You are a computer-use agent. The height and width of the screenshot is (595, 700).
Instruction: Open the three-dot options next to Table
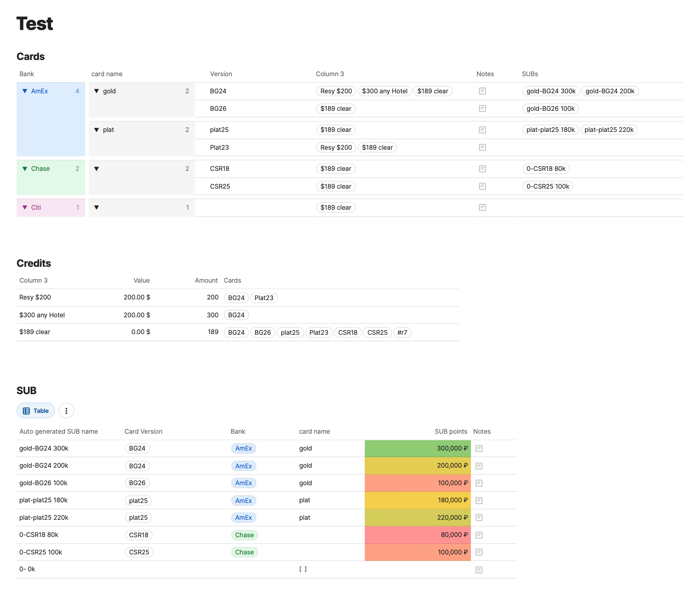66,411
